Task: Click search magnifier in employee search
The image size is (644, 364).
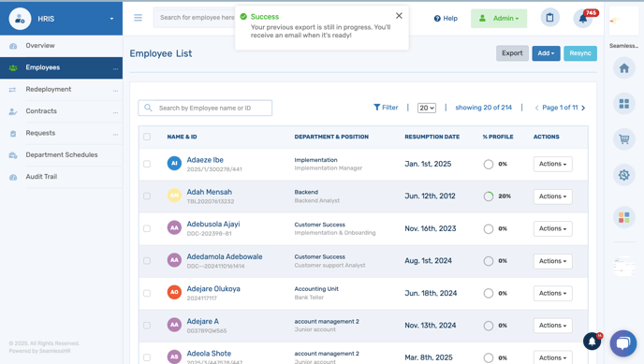Action: coord(148,108)
